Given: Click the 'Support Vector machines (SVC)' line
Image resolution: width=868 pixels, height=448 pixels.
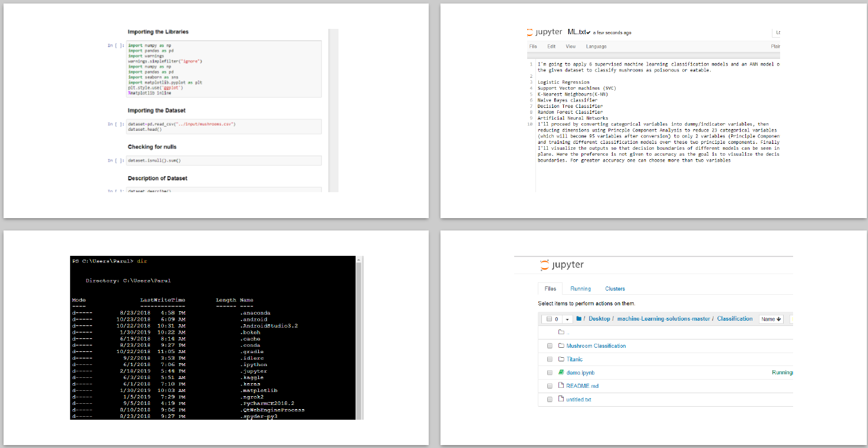Looking at the screenshot, I should tap(576, 88).
